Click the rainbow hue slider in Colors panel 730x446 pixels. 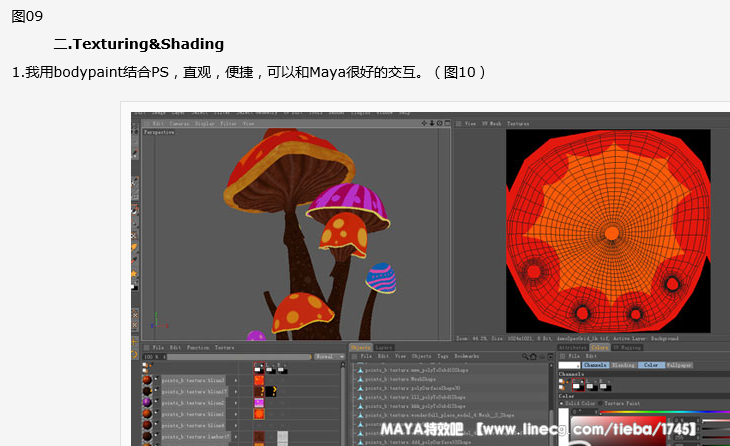point(665,412)
